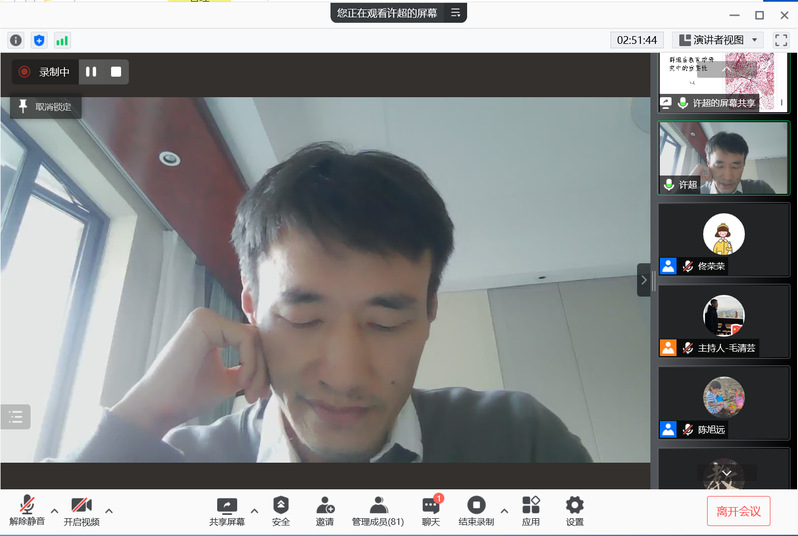Click 取消锁定 to unpin video
Screen dimensions: 798x536
(45, 107)
